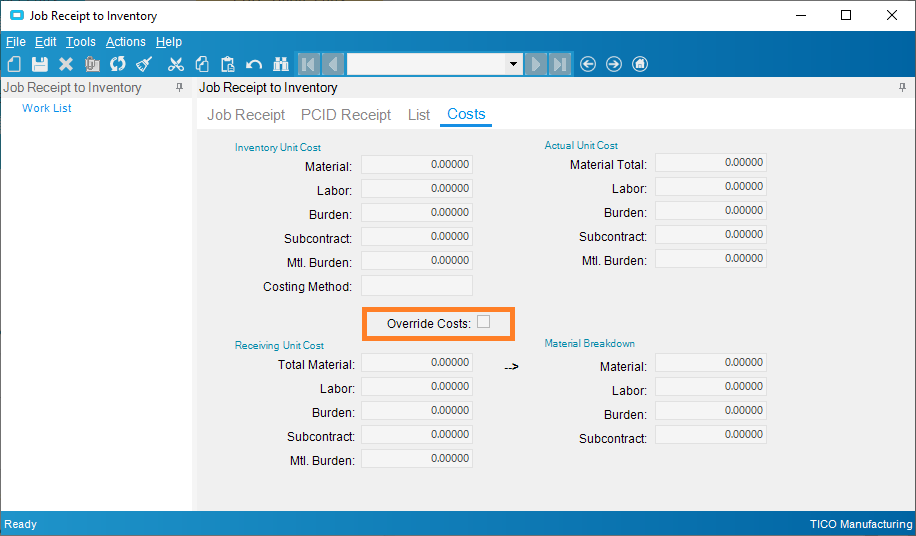Pin the left tree panel

point(179,88)
